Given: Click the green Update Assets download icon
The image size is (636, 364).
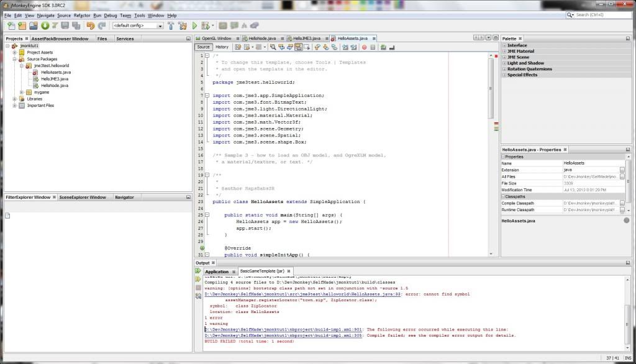Looking at the screenshot, I should 45,26.
